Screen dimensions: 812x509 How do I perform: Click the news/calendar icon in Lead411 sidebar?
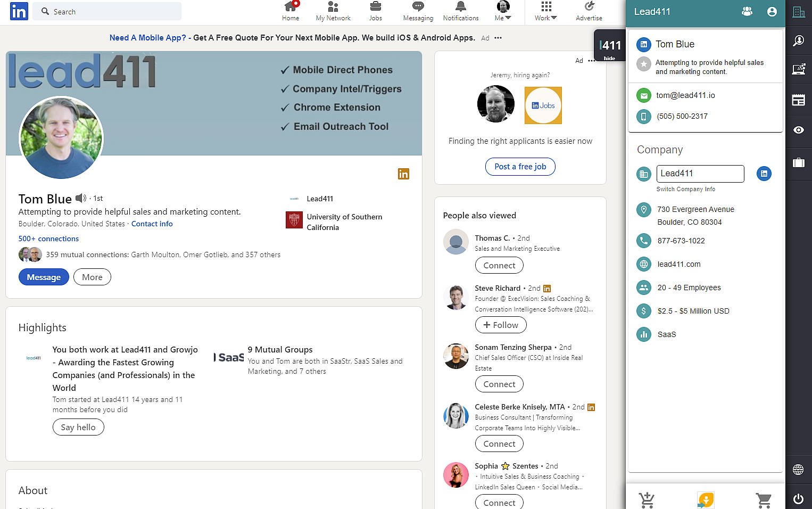(799, 99)
